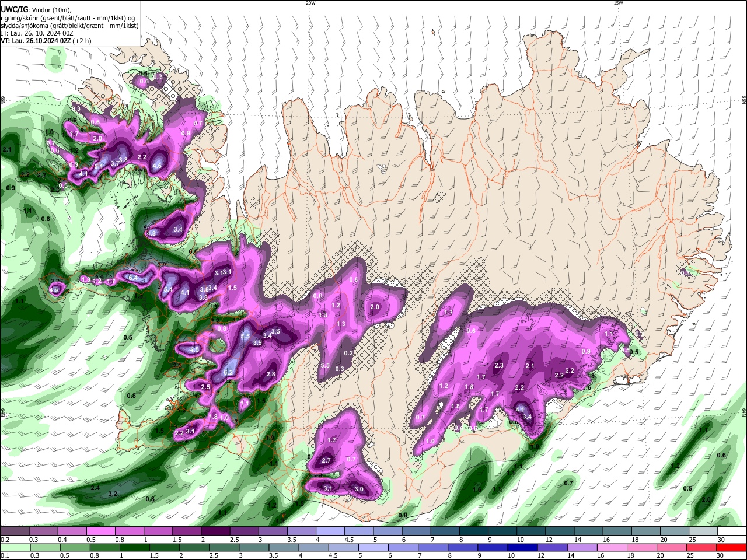The height and width of the screenshot is (560, 747).
Task: Click the 'VT: Lau. 26.10.2024 02Z (+2 h)' line
Action: click(46, 41)
